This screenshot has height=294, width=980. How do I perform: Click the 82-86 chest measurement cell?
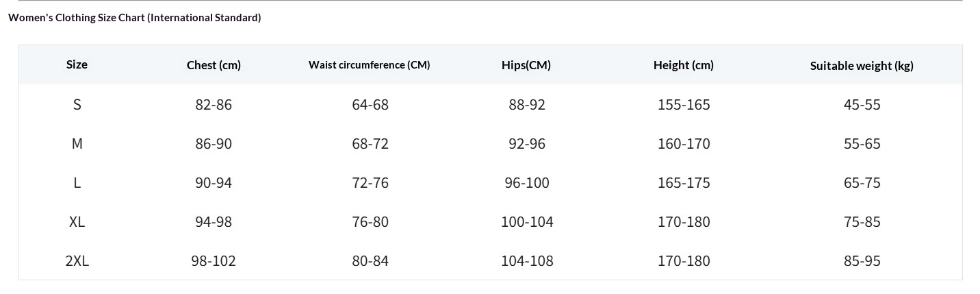pos(214,104)
